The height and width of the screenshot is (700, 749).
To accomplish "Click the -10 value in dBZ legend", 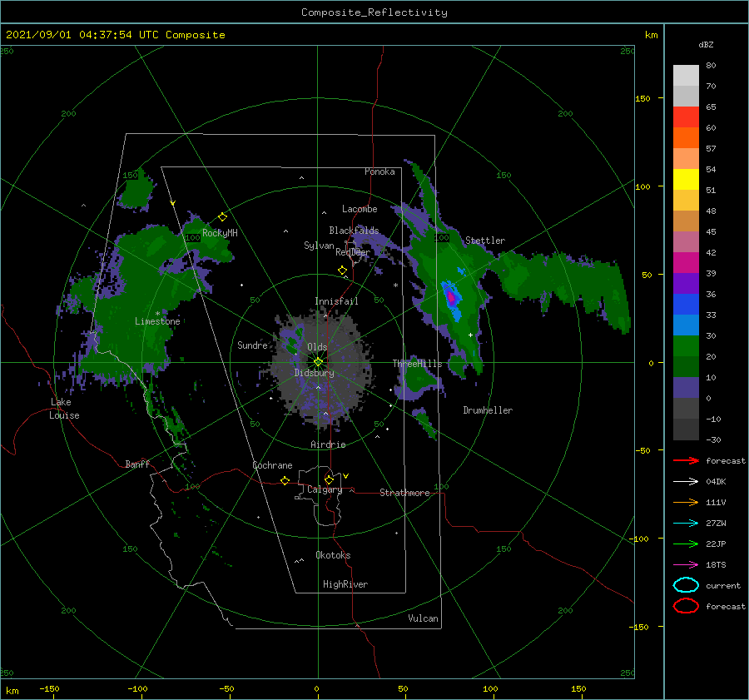I will tap(713, 419).
